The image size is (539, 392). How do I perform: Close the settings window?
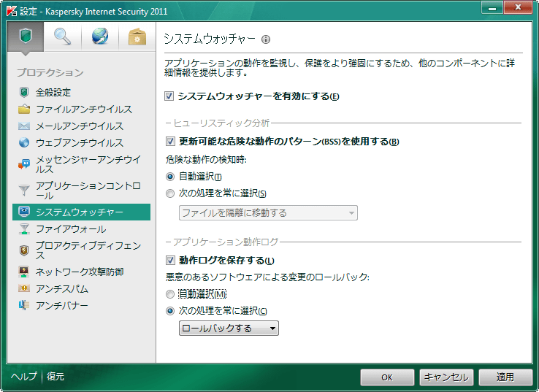[518, 7]
